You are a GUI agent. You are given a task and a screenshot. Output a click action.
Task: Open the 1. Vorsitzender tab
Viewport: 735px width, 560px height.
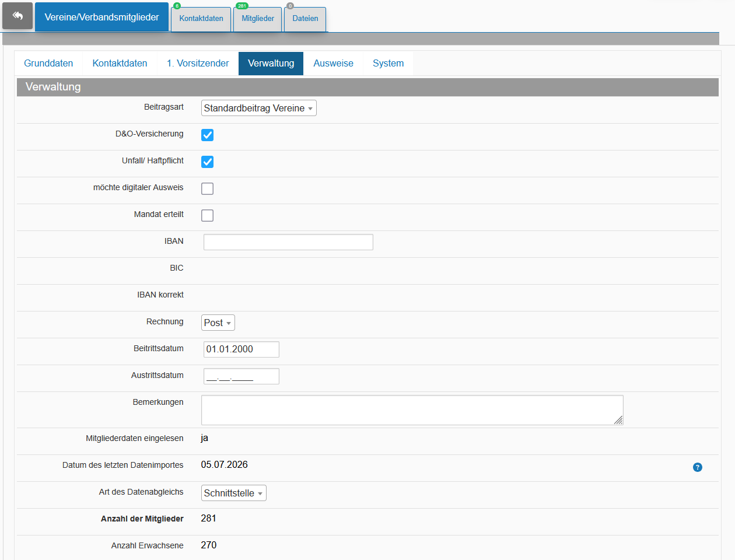coord(198,63)
